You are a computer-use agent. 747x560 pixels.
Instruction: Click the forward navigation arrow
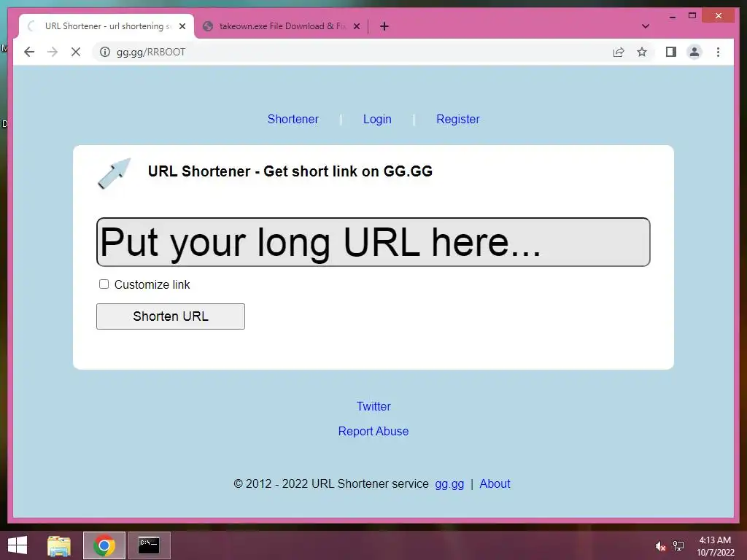[53, 52]
